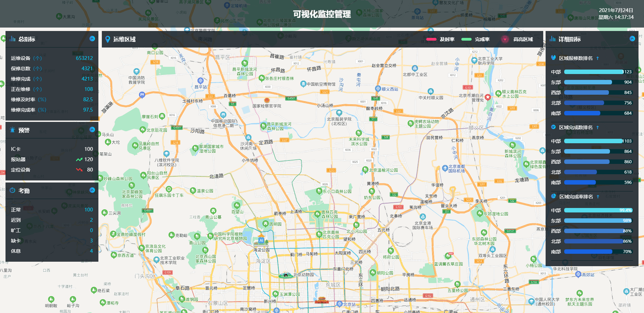Click 北部 bar showing 618

(x=599, y=172)
